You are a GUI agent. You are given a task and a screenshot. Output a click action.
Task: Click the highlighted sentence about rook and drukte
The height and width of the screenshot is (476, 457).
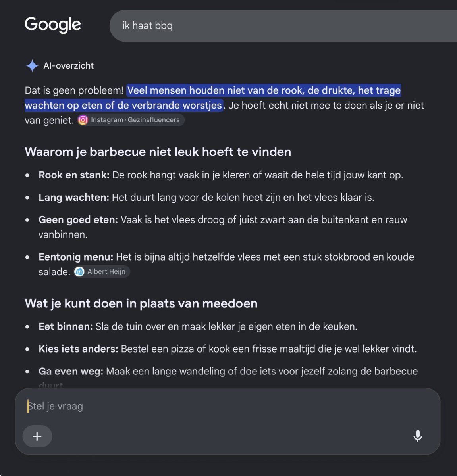[213, 98]
